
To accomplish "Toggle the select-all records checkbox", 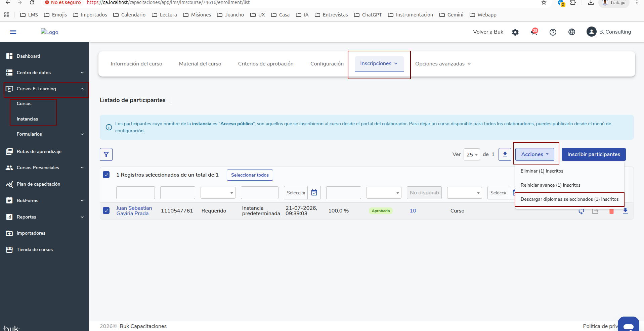I will 106,175.
